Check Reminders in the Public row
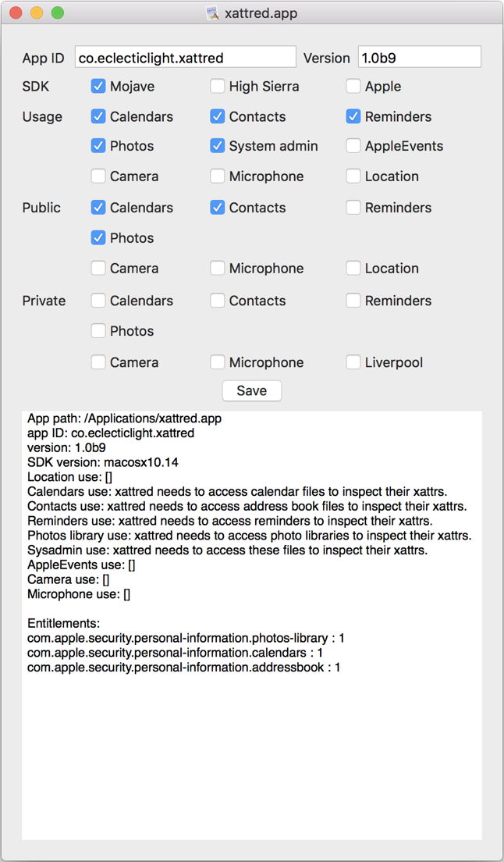 point(353,208)
